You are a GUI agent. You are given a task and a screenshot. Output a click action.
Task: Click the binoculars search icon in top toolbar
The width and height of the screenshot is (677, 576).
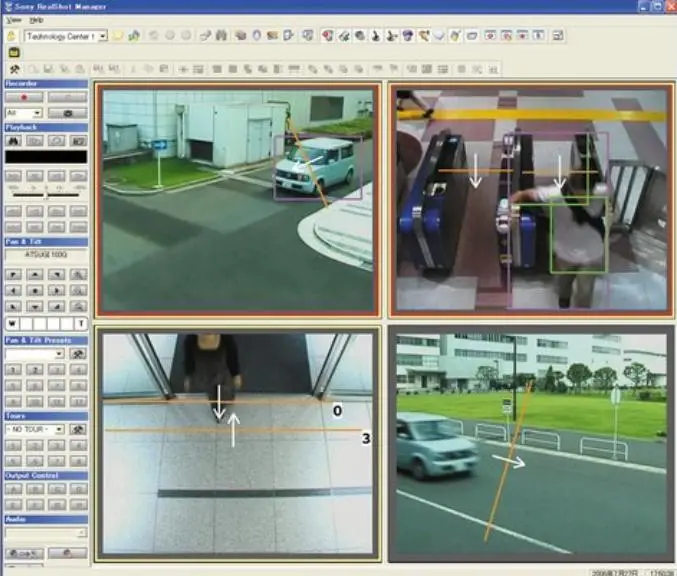tap(221, 36)
